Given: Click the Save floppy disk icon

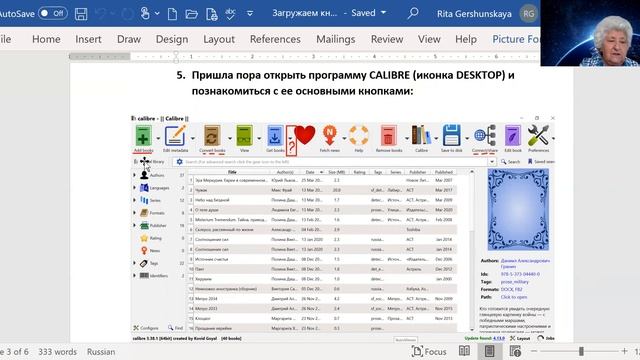Looking at the screenshot, I should coord(81,14).
